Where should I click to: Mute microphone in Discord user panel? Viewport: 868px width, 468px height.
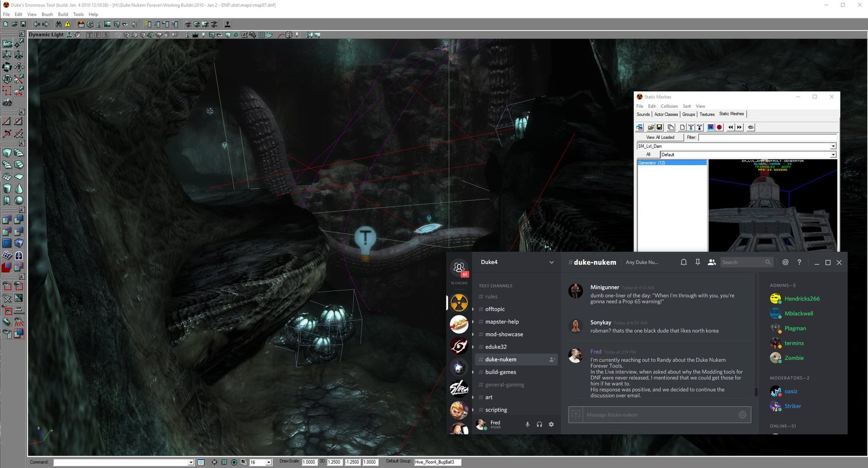(x=527, y=425)
